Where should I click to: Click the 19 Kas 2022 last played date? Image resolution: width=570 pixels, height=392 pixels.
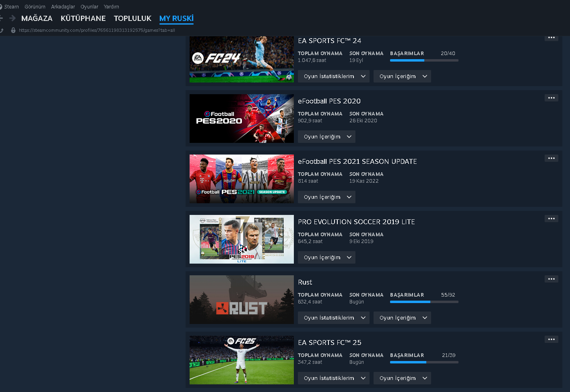(x=364, y=181)
